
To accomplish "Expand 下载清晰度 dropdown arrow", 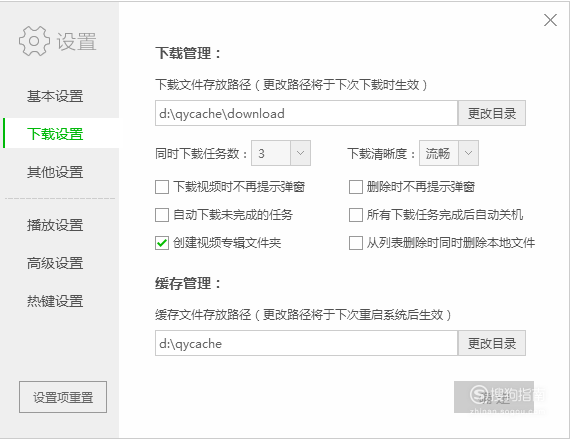I will pos(468,153).
